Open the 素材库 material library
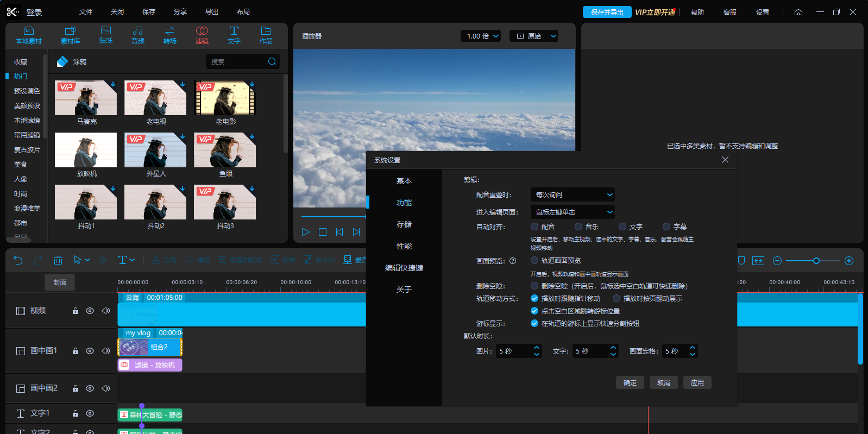The width and height of the screenshot is (868, 434). pos(71,35)
